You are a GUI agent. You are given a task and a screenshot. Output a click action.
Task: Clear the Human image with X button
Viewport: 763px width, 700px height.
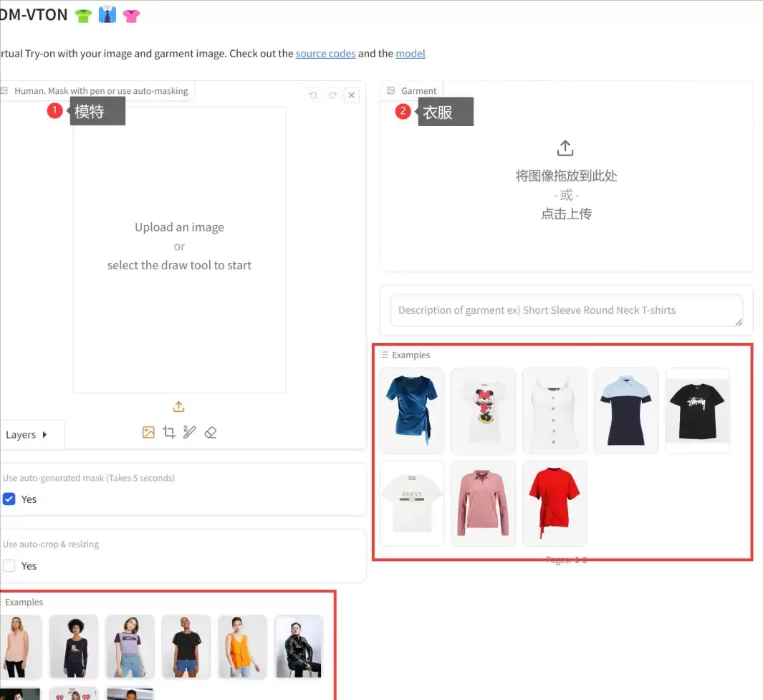pos(351,95)
